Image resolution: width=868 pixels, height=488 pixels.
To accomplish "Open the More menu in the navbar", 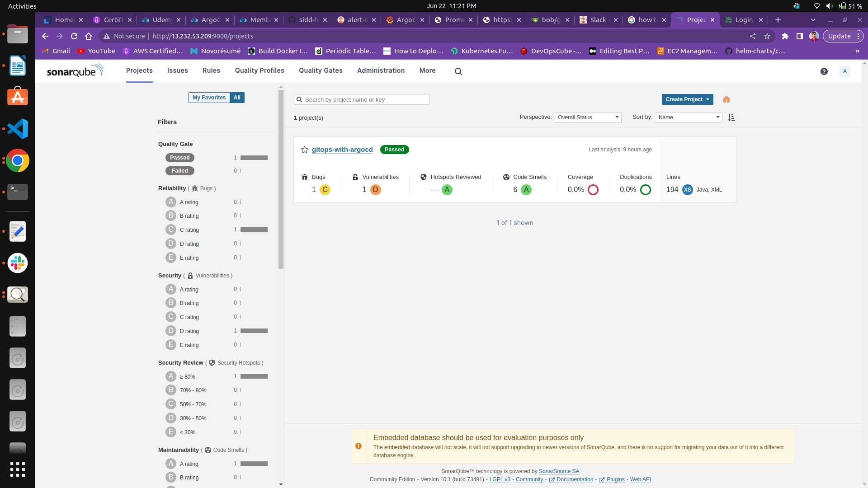I will point(427,70).
